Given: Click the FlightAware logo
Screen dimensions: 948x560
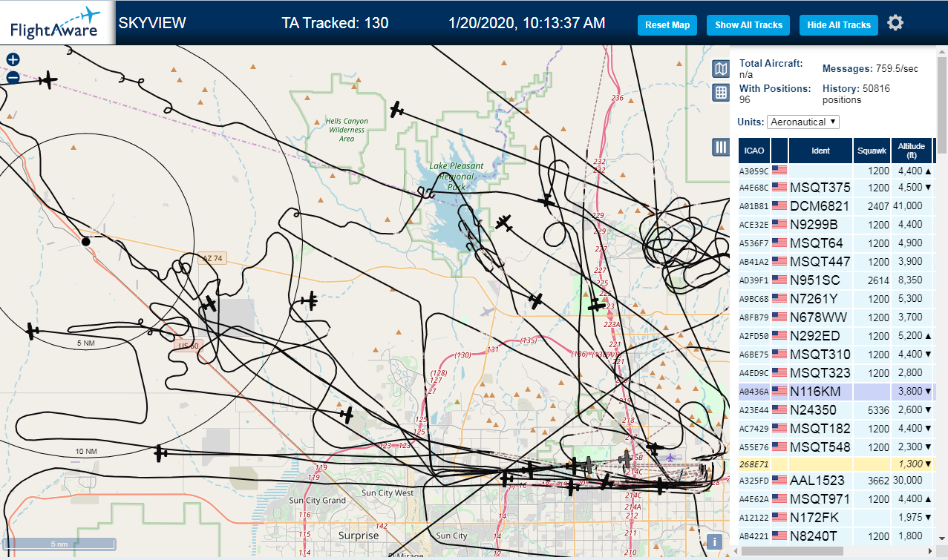Looking at the screenshot, I should click(56, 23).
